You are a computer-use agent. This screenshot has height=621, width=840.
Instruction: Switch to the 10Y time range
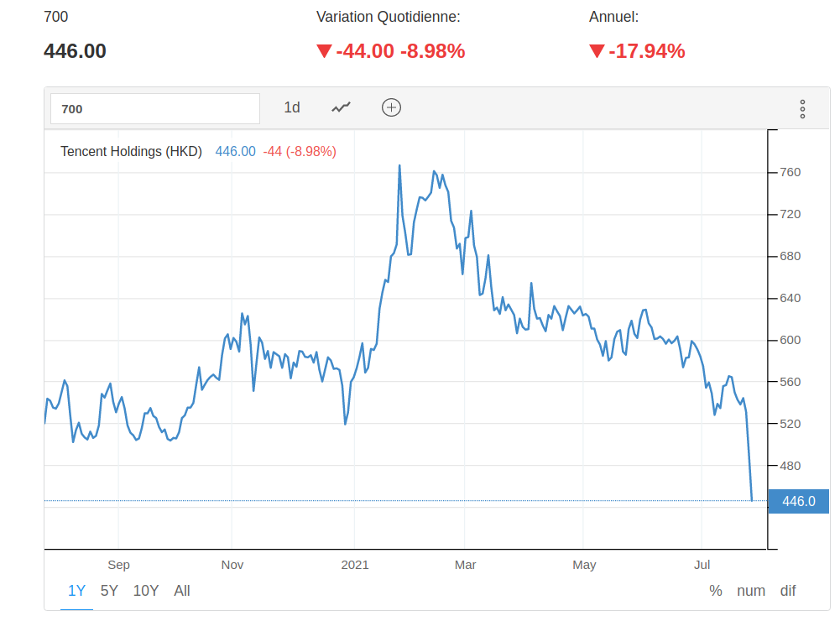tap(146, 591)
